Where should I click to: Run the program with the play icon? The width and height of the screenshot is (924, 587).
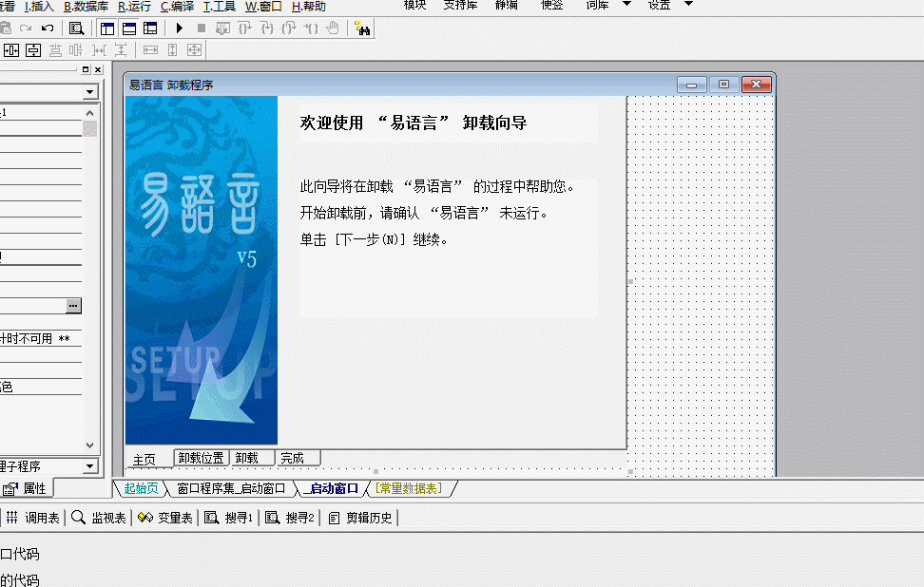click(x=180, y=28)
